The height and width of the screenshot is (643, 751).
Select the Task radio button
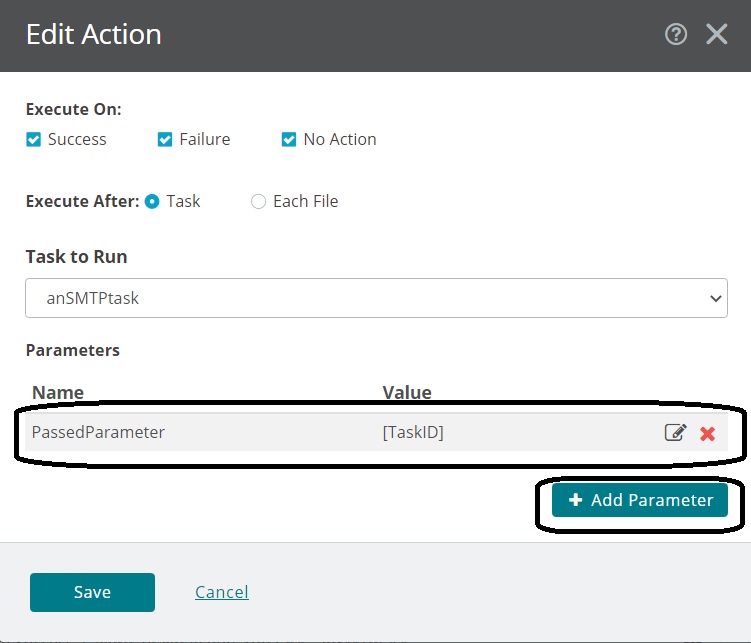coord(152,202)
